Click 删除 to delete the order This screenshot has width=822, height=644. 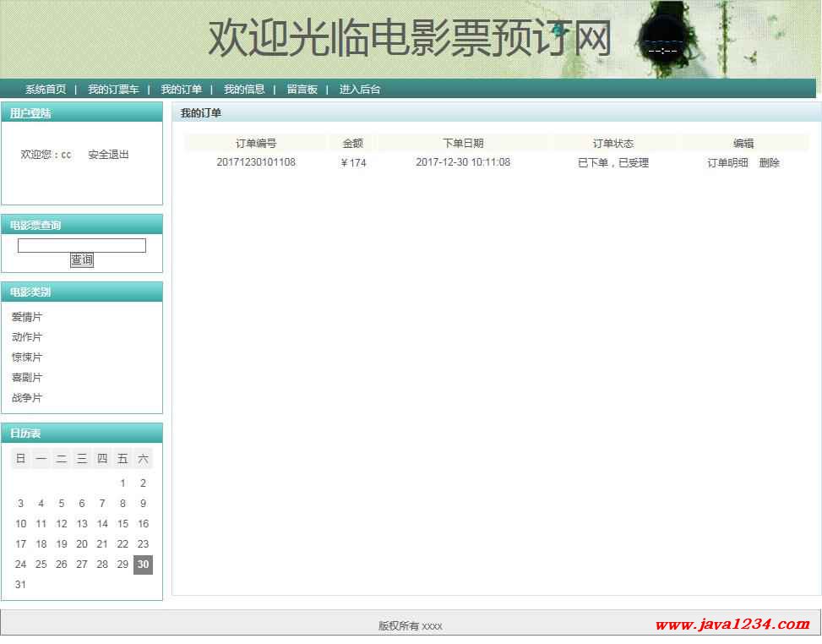769,163
